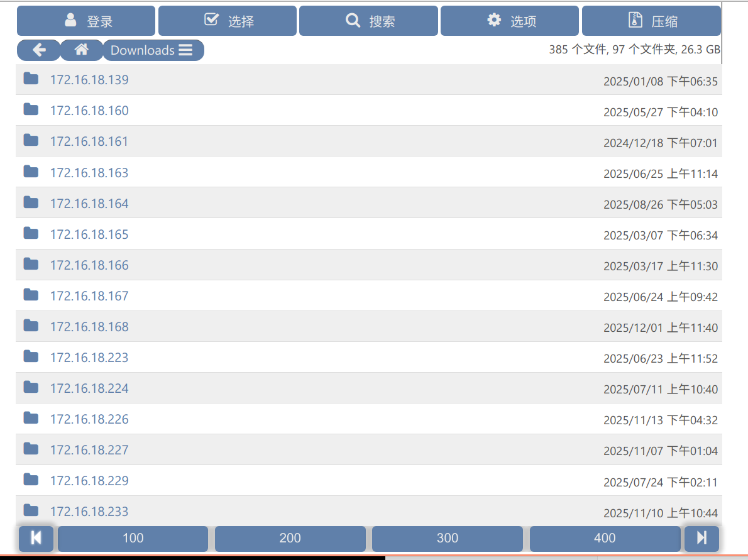Open the 搜索 search button
The image size is (748, 560).
(x=368, y=21)
